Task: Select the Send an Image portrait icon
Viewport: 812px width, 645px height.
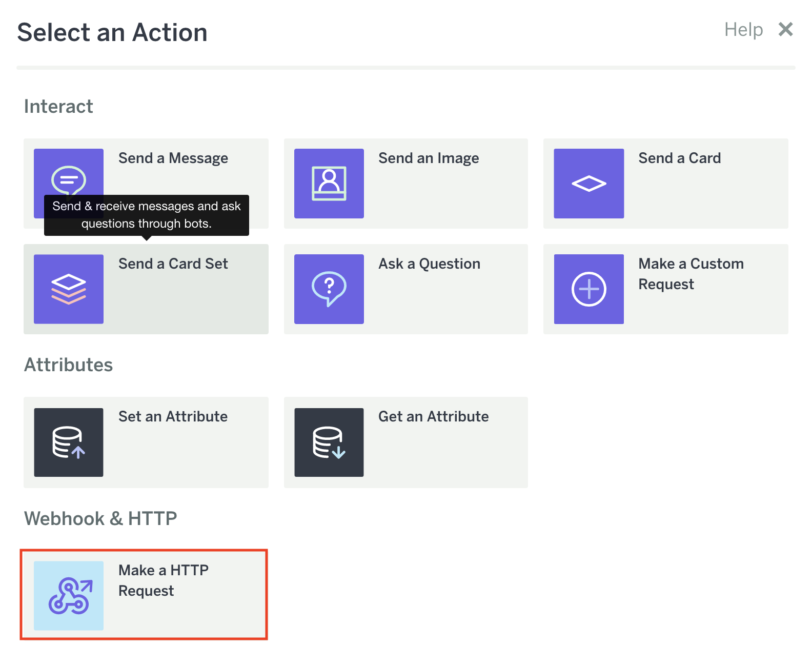Action: tap(329, 184)
